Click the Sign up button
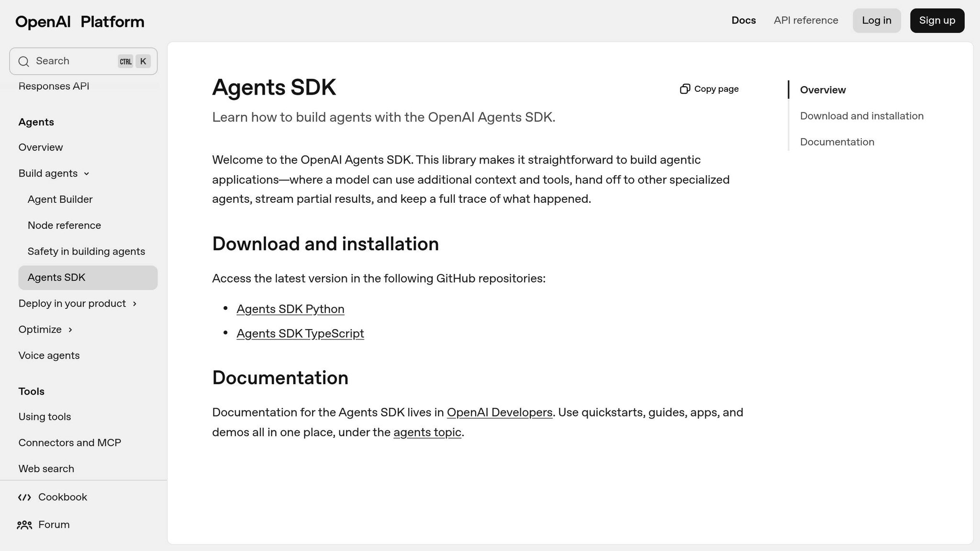The width and height of the screenshot is (980, 551). (936, 20)
